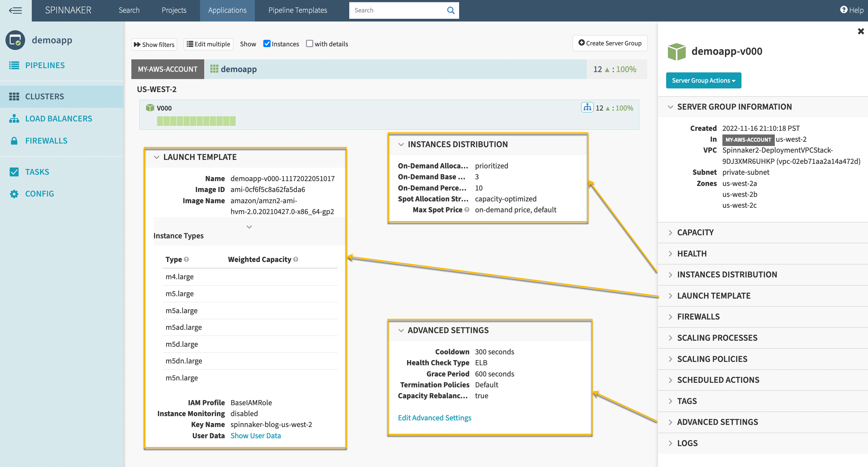Close the demoapp-v000 details panel
Image resolution: width=868 pixels, height=467 pixels.
pyautogui.click(x=861, y=31)
